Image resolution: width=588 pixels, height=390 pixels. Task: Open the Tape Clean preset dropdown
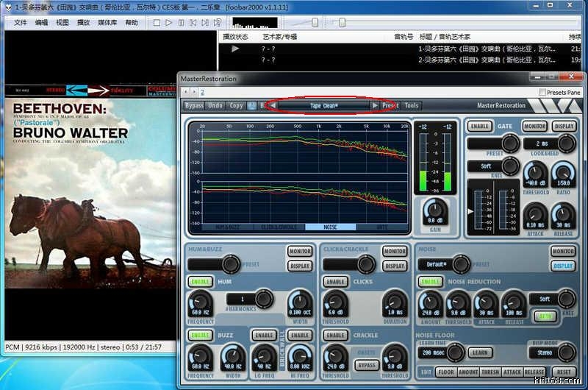click(x=323, y=106)
